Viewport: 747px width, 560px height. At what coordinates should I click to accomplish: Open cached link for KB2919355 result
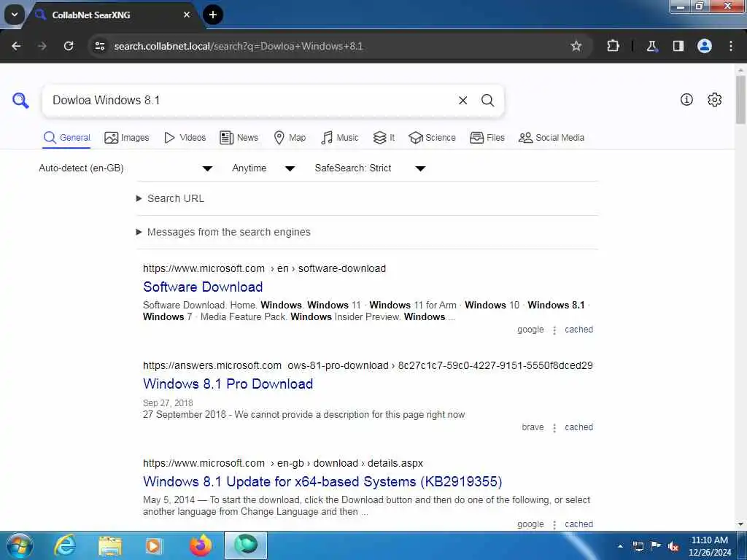click(x=578, y=524)
